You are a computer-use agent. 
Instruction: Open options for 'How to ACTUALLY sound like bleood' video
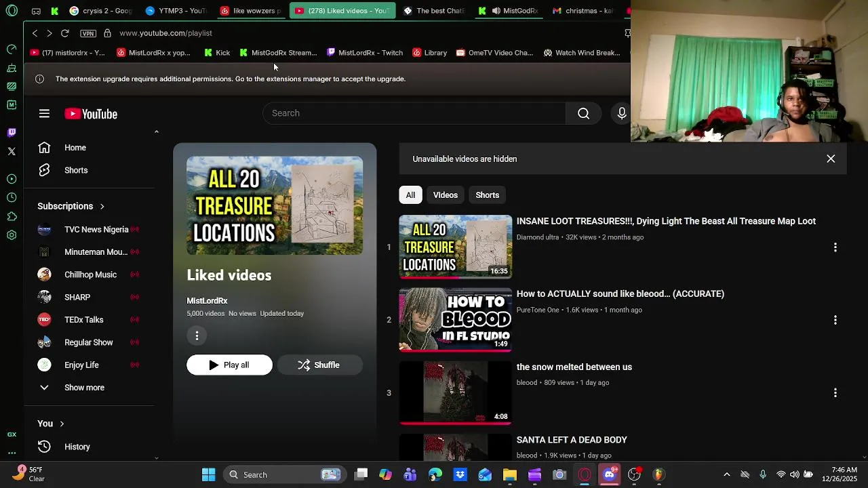coord(835,320)
